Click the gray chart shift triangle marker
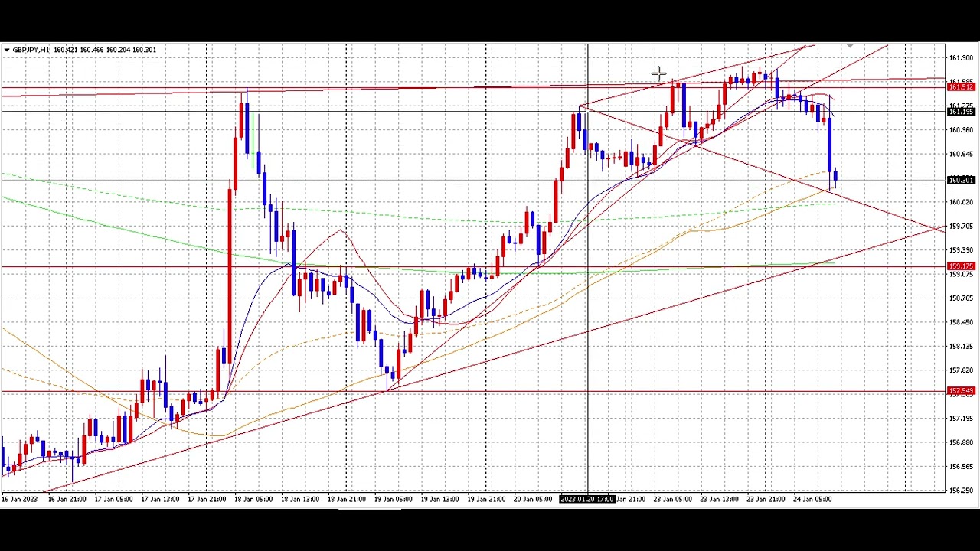 point(850,47)
